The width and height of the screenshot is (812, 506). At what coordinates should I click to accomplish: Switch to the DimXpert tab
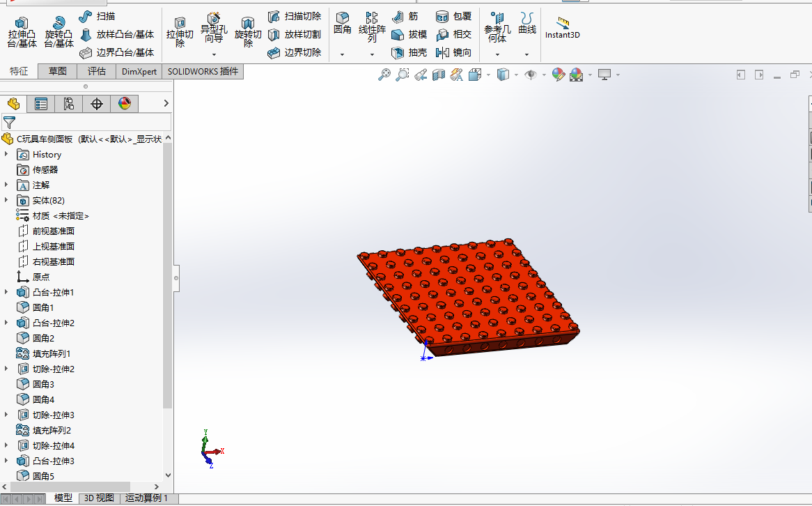139,72
